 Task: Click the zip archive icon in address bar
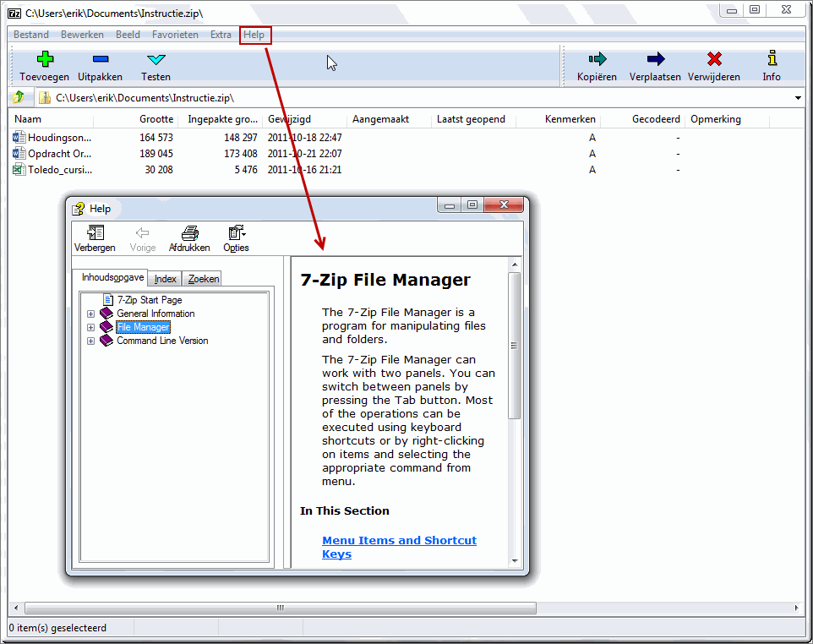click(45, 97)
